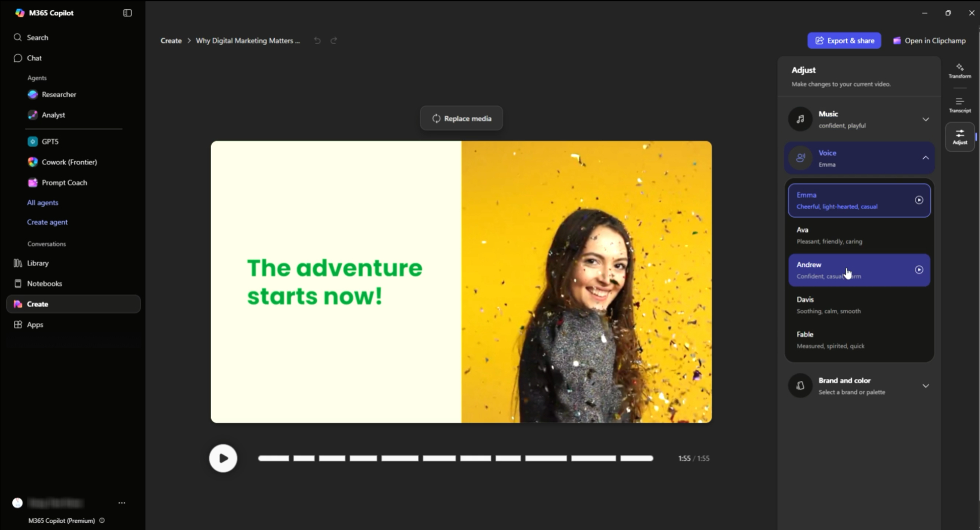Click the Apps grid icon
The height and width of the screenshot is (530, 980).
tap(18, 324)
